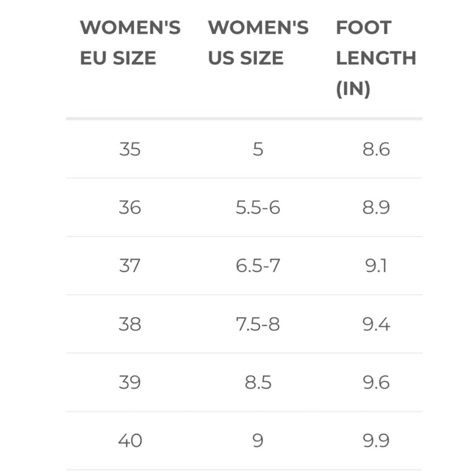This screenshot has width=476, height=476.
Task: Choose the foot length 8.6 value
Action: pyautogui.click(x=376, y=149)
